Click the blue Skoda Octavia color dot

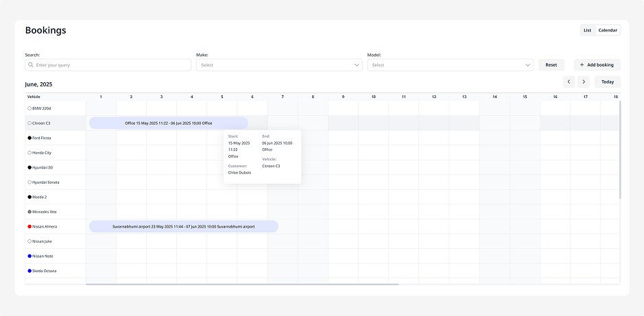click(x=29, y=271)
